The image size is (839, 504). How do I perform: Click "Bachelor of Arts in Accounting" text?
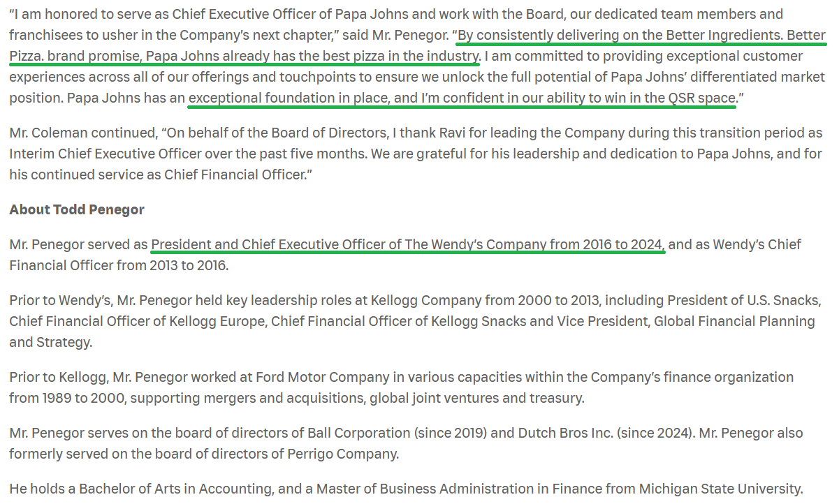point(168,489)
